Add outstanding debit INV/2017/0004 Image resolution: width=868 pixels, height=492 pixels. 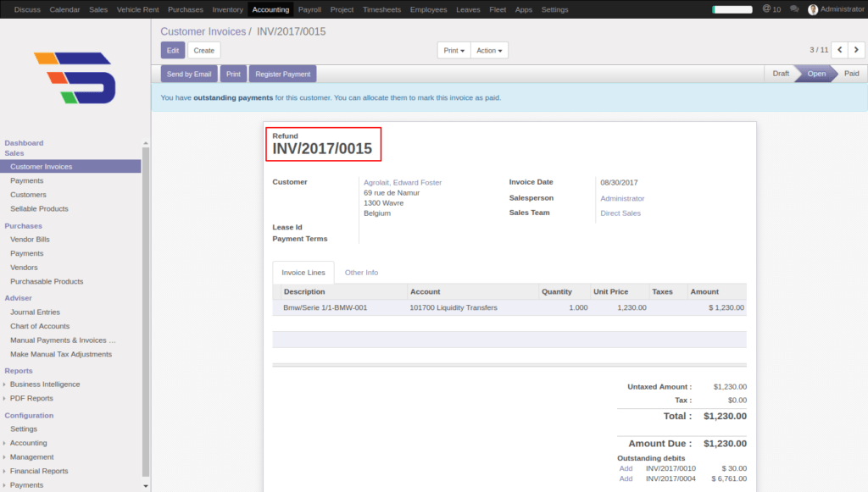point(626,478)
